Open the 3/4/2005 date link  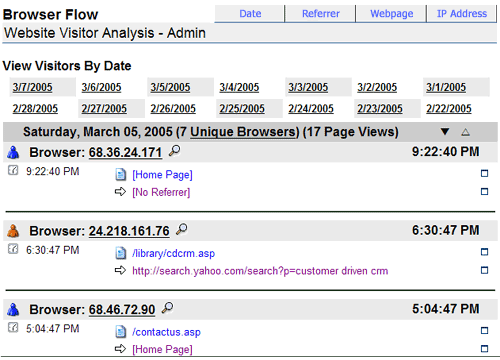[x=239, y=87]
